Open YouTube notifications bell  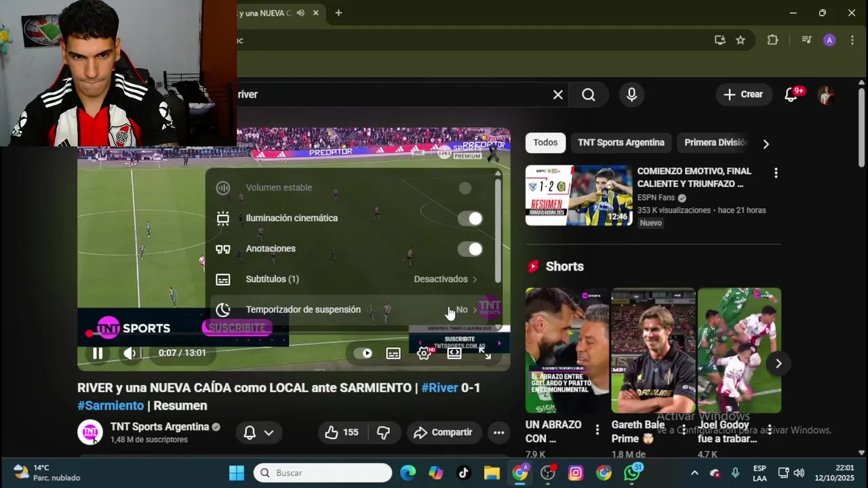791,95
